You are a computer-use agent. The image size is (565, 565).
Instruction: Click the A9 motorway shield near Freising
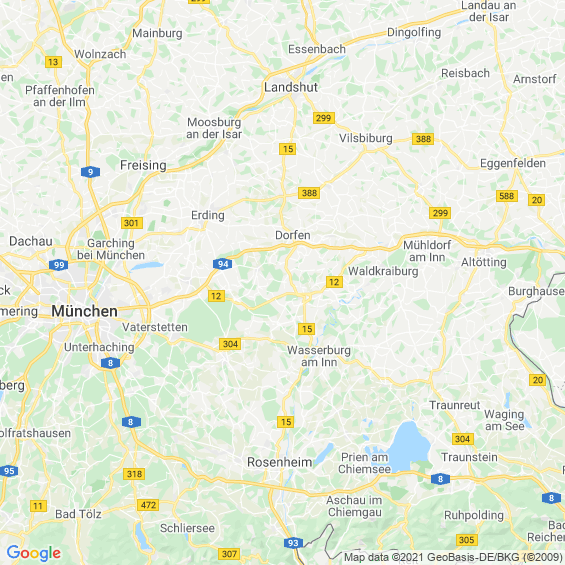(90, 172)
